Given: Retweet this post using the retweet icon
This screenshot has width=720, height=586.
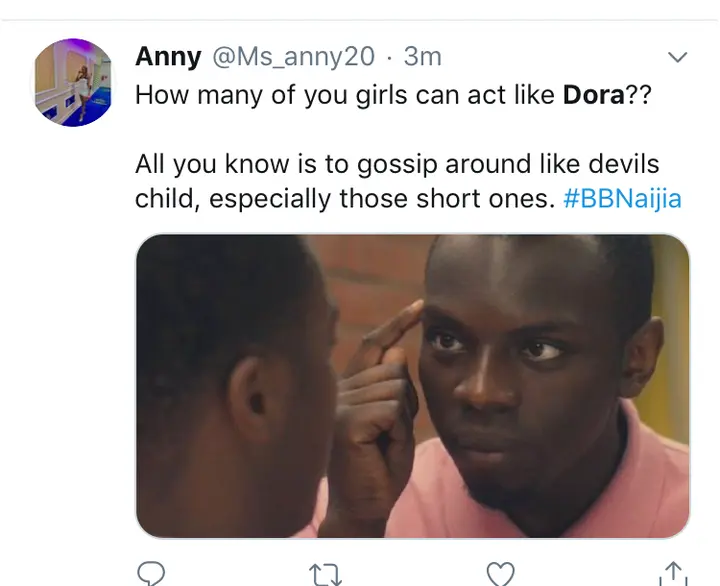Looking at the screenshot, I should click(325, 575).
